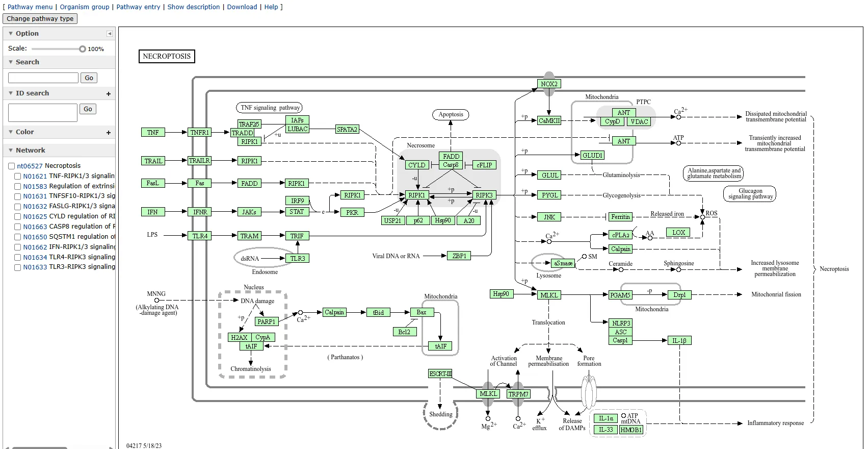Screen dimensions: 868x449
Task: Enable the N01621 TNF-RIPK1/3 signaling checkbox
Action: (x=18, y=177)
